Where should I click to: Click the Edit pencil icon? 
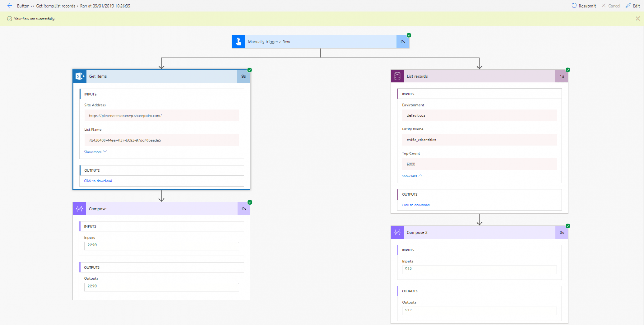(x=628, y=6)
